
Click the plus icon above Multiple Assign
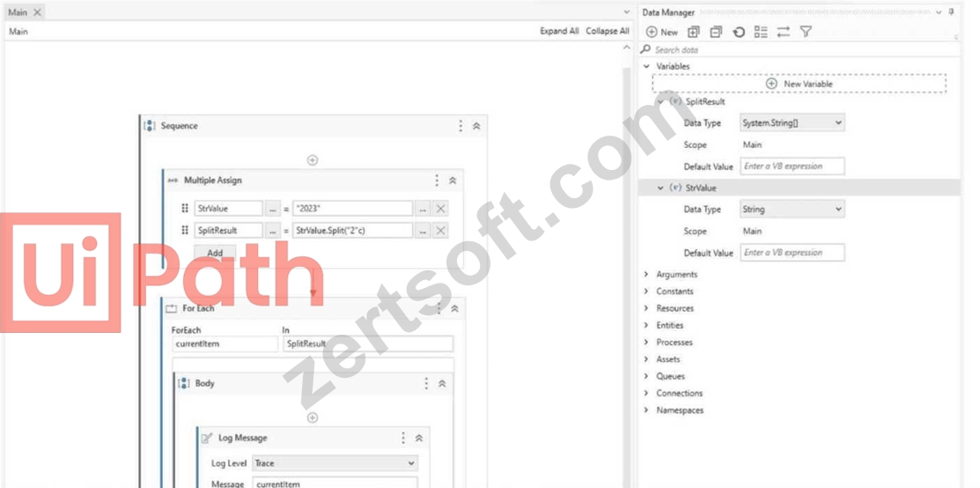coord(313,160)
